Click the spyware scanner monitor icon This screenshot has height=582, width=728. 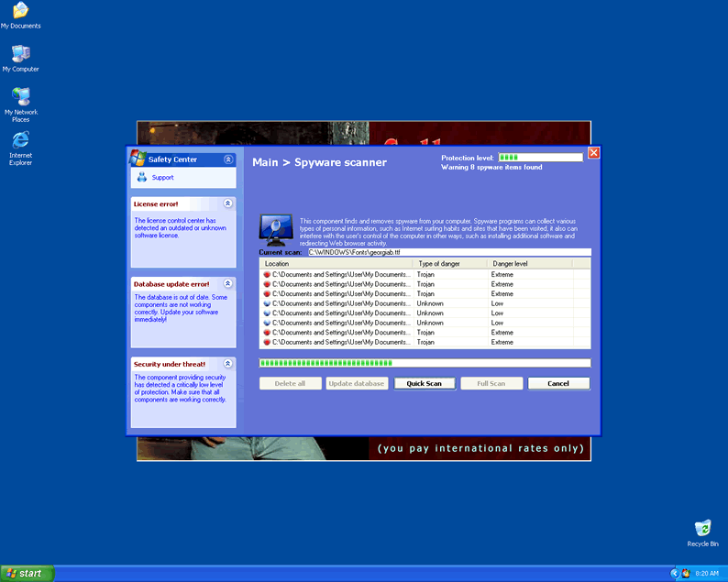pos(276,226)
